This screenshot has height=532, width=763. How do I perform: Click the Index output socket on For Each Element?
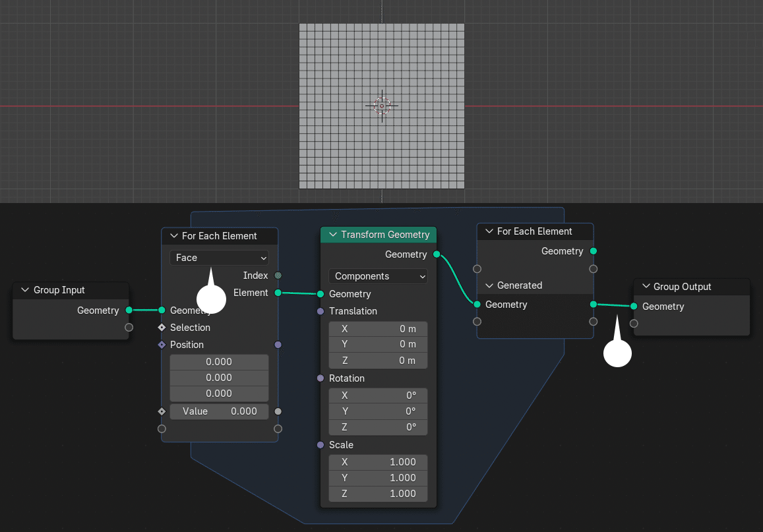(277, 276)
